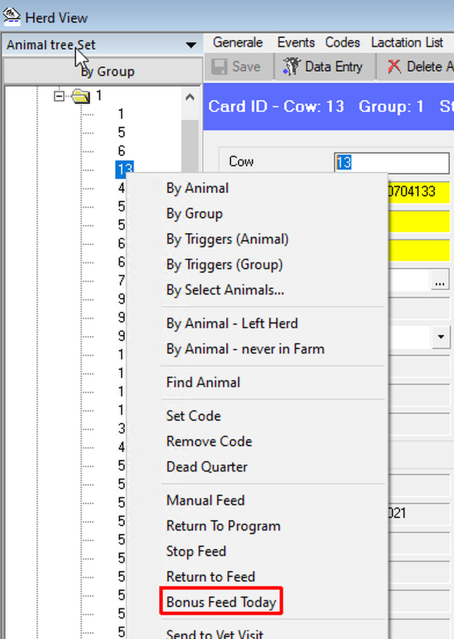Select Bonus Feed Today menu entry
Screen dimensions: 454x639
(221, 602)
